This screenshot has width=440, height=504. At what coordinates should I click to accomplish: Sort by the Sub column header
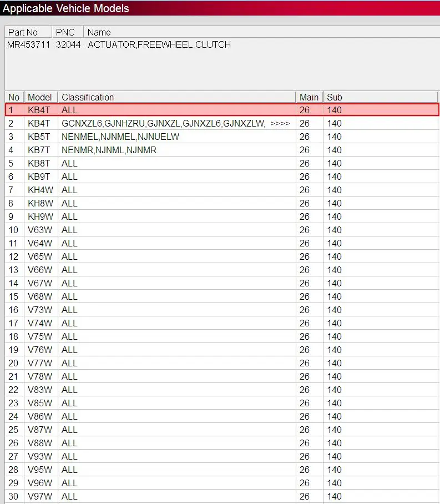(381, 97)
